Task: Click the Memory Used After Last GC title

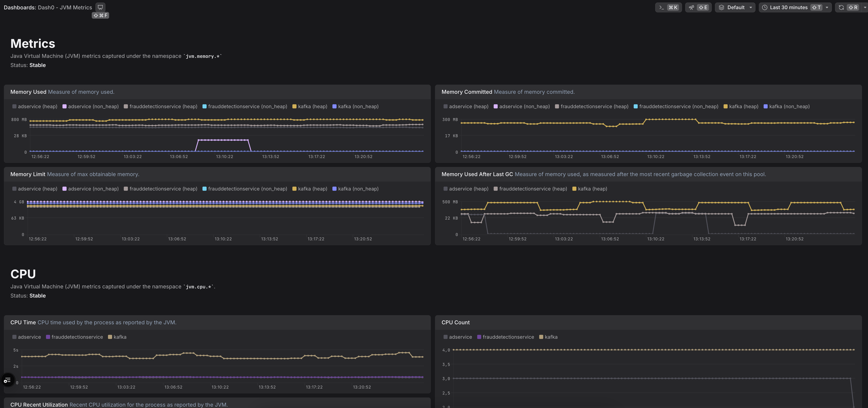Action: pos(477,174)
